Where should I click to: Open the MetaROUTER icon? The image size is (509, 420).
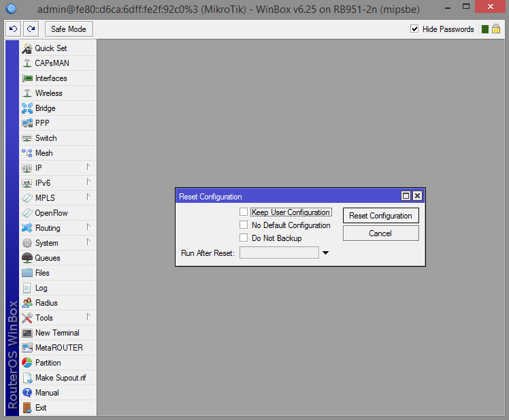[x=27, y=348]
